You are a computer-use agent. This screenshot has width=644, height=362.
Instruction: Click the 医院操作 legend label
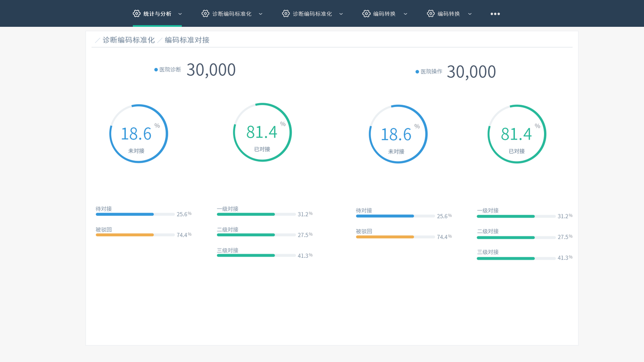tap(431, 72)
